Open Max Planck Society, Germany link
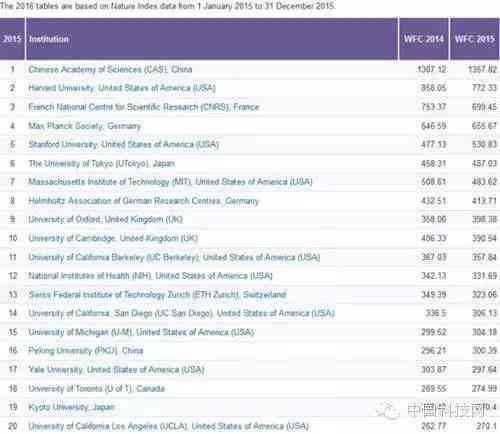Viewport: 500px width, 434px height. tap(85, 126)
